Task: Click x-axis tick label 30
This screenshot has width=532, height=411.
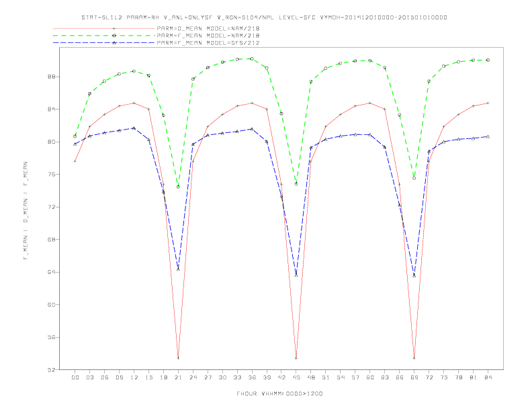Action: (222, 377)
